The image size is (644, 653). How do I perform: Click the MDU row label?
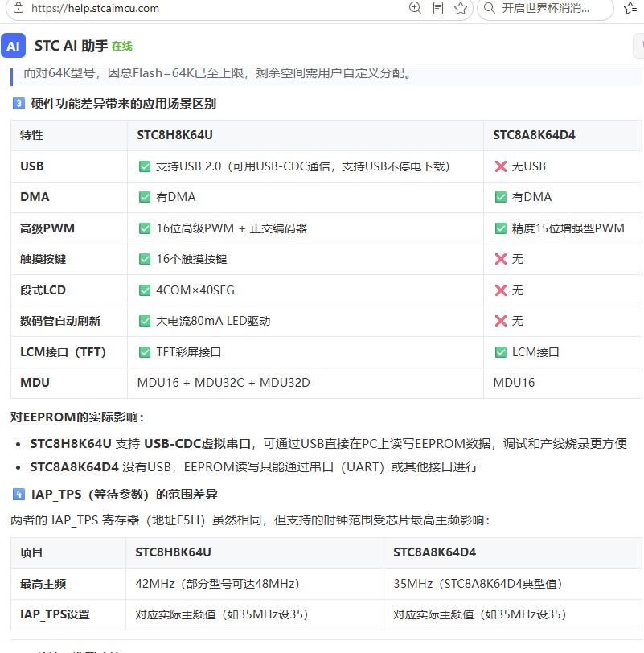tap(35, 383)
